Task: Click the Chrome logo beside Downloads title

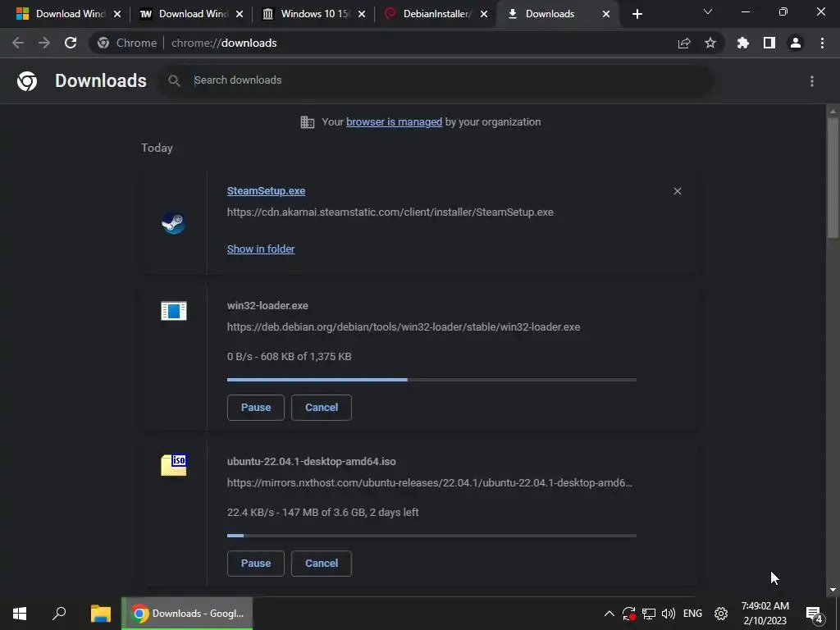Action: pos(27,81)
